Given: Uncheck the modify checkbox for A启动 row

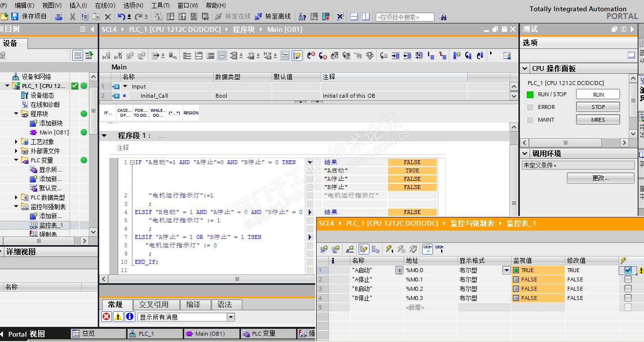Looking at the screenshot, I should coord(628,270).
